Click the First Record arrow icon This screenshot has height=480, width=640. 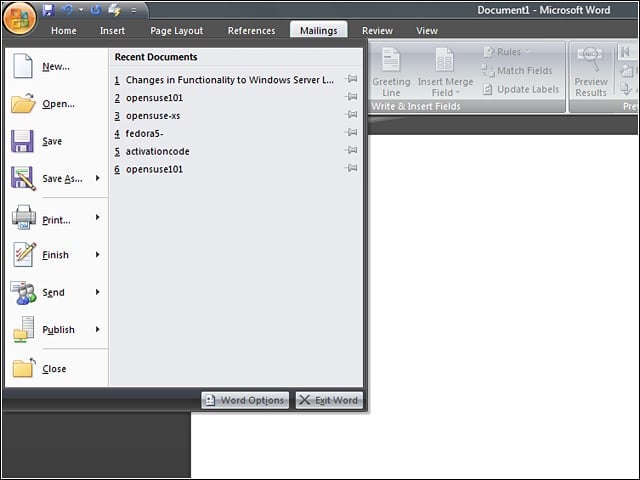click(625, 52)
